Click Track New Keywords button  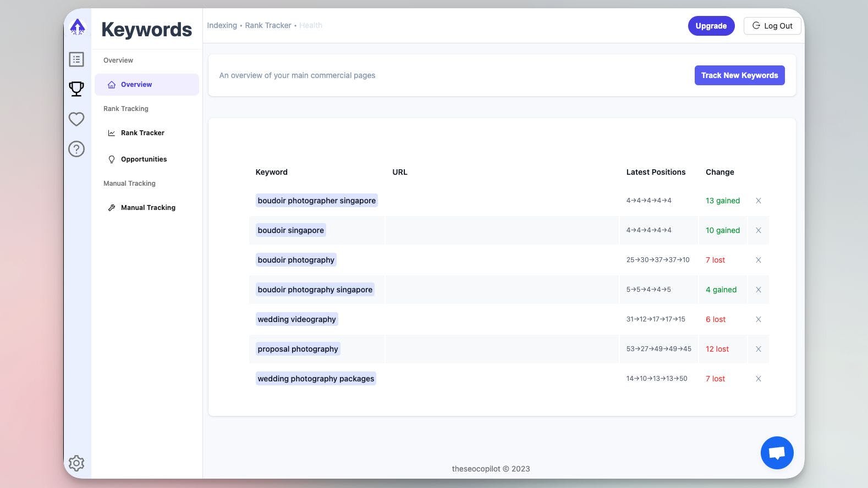click(739, 75)
